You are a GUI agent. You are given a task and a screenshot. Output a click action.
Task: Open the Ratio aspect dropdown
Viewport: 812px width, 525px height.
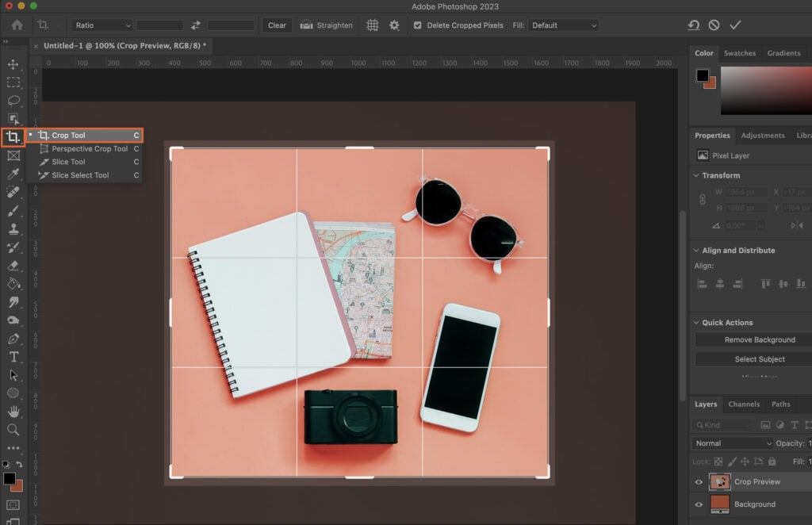[x=101, y=25]
